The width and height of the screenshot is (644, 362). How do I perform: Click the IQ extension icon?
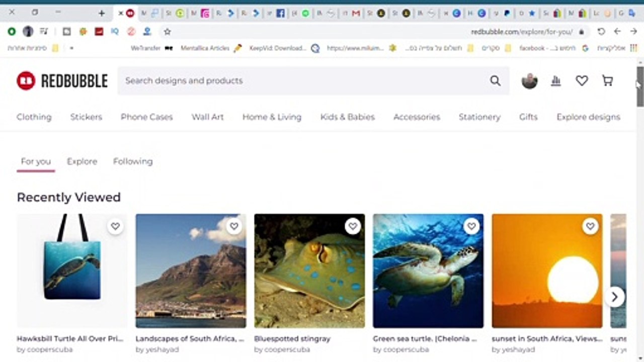click(x=115, y=32)
